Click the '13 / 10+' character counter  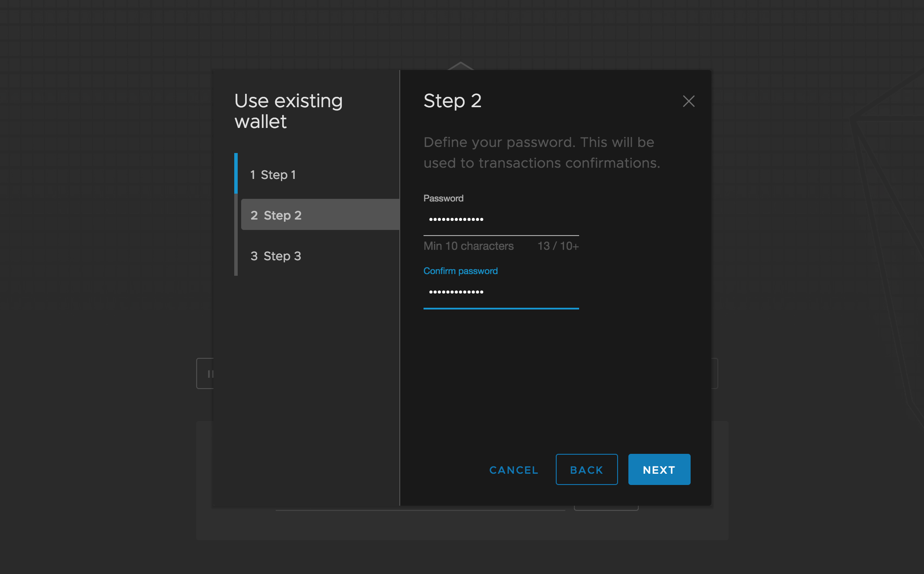(x=558, y=246)
